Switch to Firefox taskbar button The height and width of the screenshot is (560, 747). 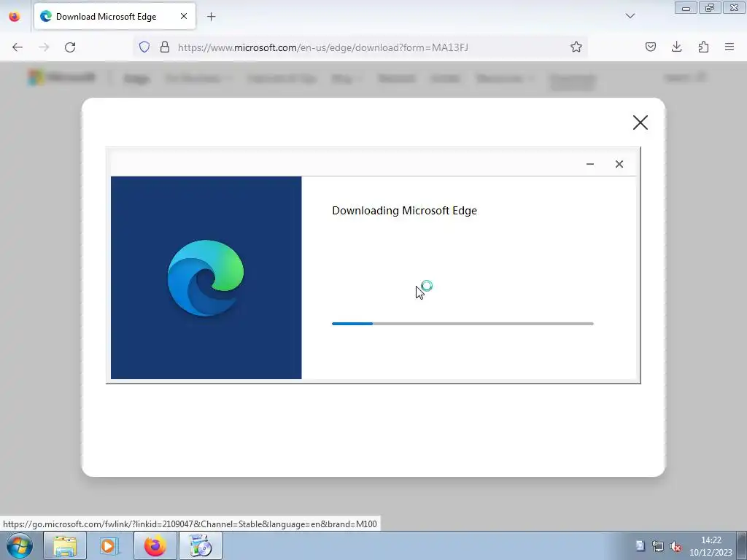point(155,545)
